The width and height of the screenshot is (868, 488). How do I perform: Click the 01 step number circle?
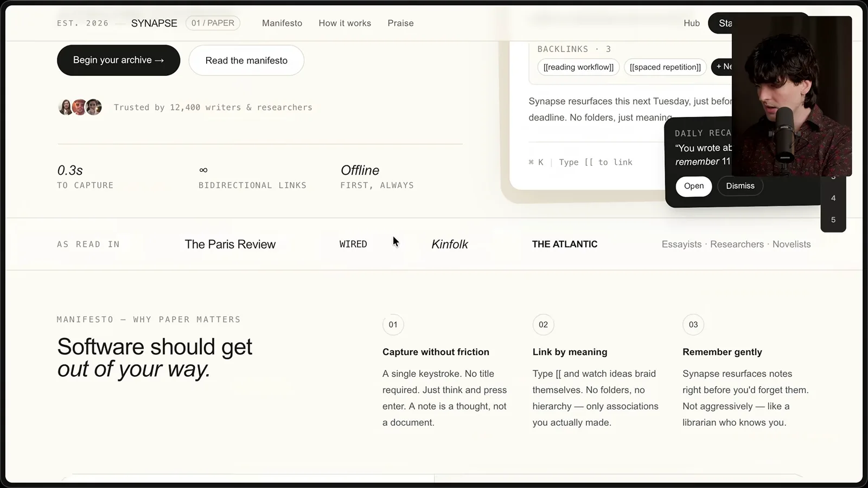pyautogui.click(x=393, y=325)
